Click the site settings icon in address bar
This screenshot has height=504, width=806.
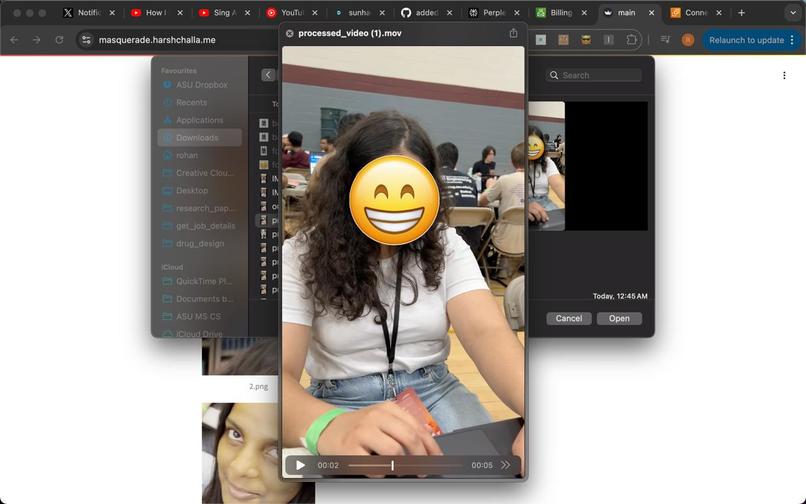point(86,40)
